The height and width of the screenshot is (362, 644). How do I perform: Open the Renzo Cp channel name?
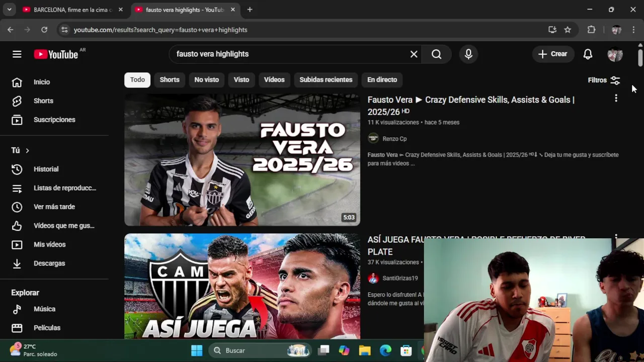pyautogui.click(x=394, y=139)
